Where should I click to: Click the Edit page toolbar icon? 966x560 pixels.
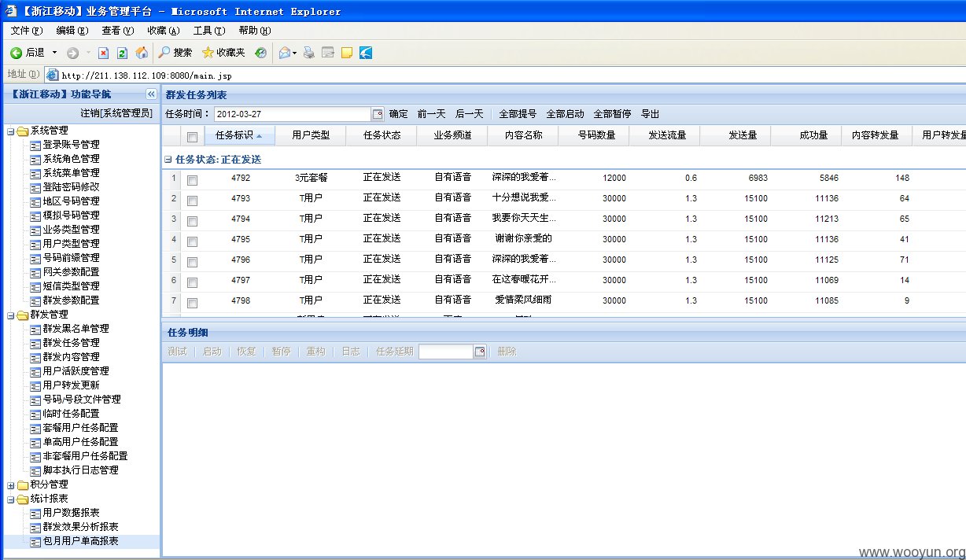click(x=328, y=53)
